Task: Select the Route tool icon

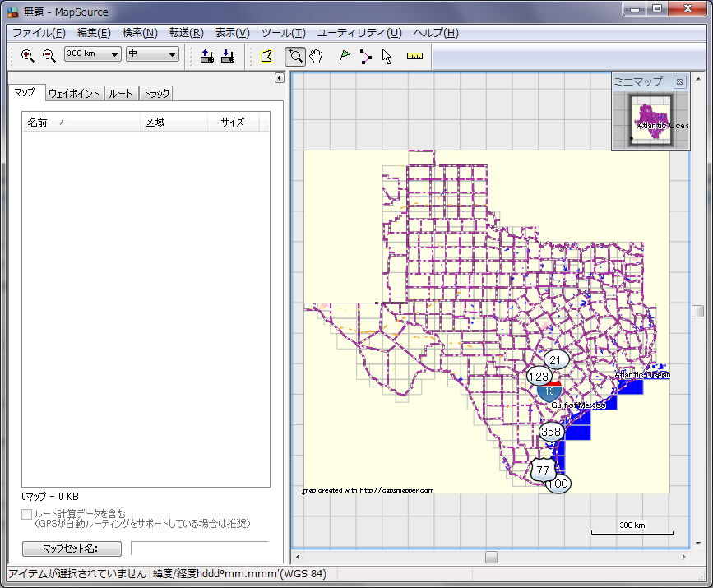Action: click(x=365, y=56)
